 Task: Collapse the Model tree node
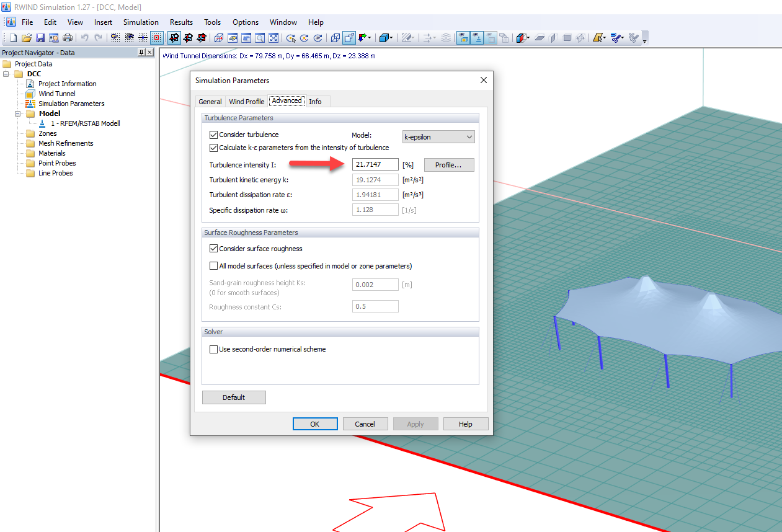pyautogui.click(x=19, y=113)
